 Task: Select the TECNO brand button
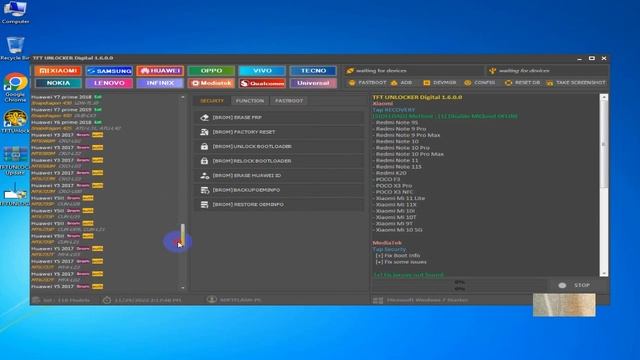(313, 71)
